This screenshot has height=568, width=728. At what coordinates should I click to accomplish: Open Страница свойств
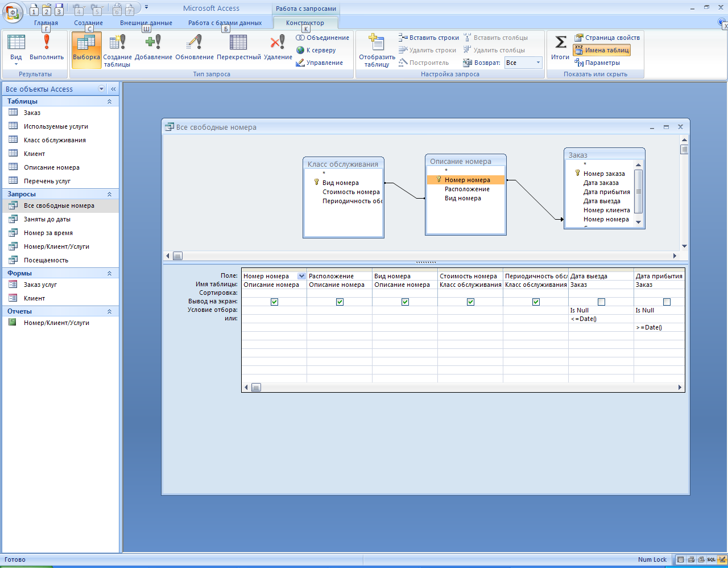tap(607, 38)
